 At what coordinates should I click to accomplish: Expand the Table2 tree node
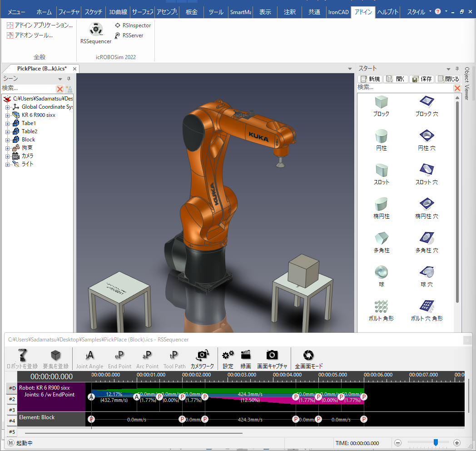point(7,132)
